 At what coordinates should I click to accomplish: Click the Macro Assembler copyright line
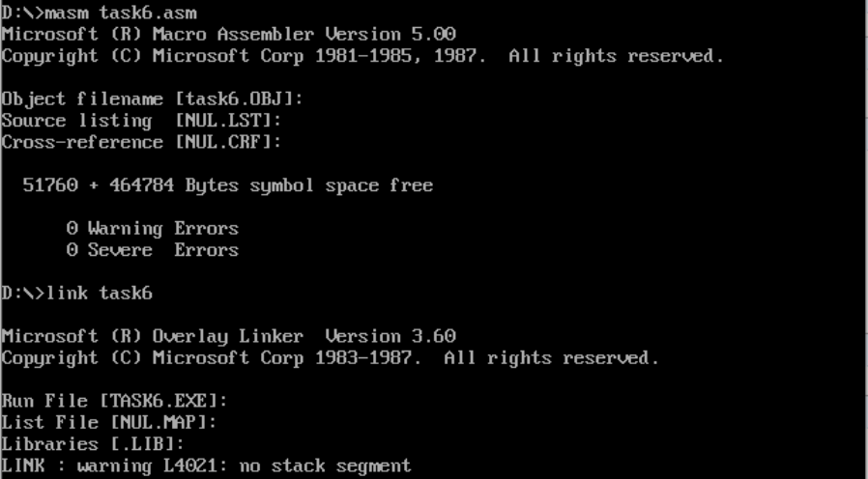(x=362, y=56)
